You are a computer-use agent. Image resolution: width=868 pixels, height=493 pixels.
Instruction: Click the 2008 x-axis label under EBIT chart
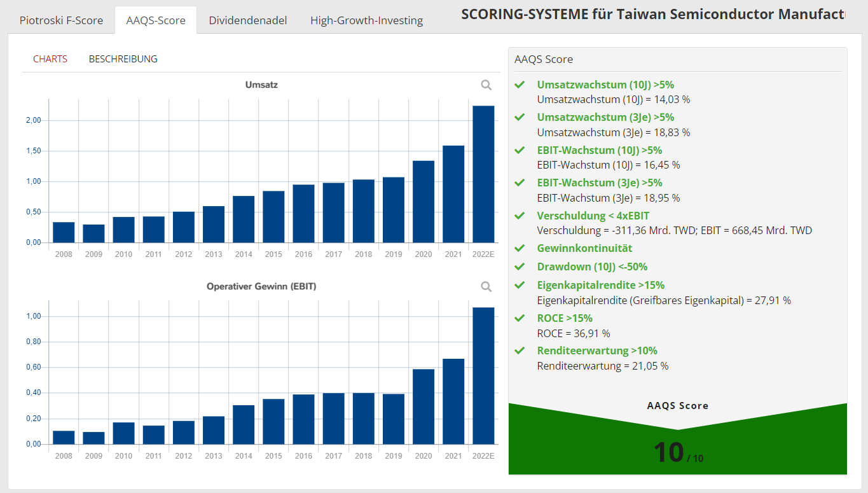64,456
